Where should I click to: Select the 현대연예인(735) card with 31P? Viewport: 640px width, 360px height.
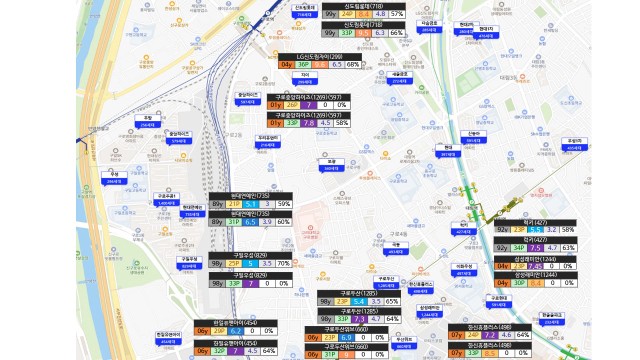tap(251, 218)
